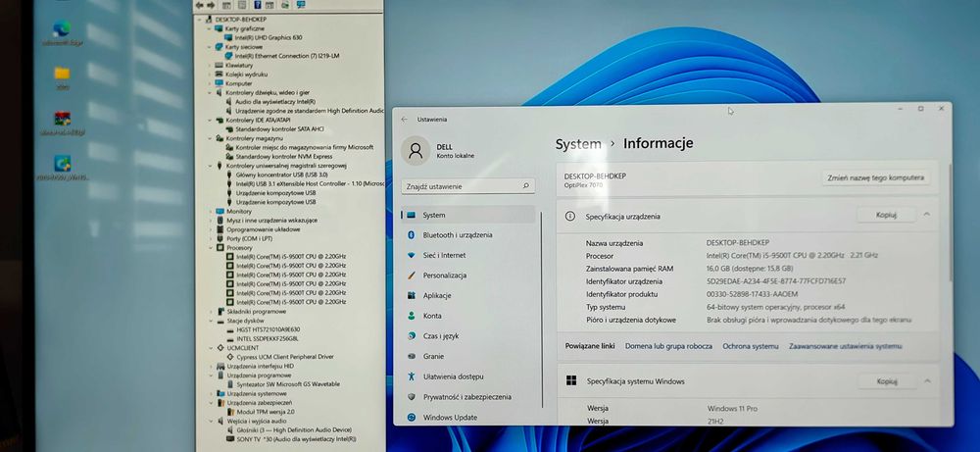
Task: Open Domena lub grupa robocza link
Action: click(668, 346)
